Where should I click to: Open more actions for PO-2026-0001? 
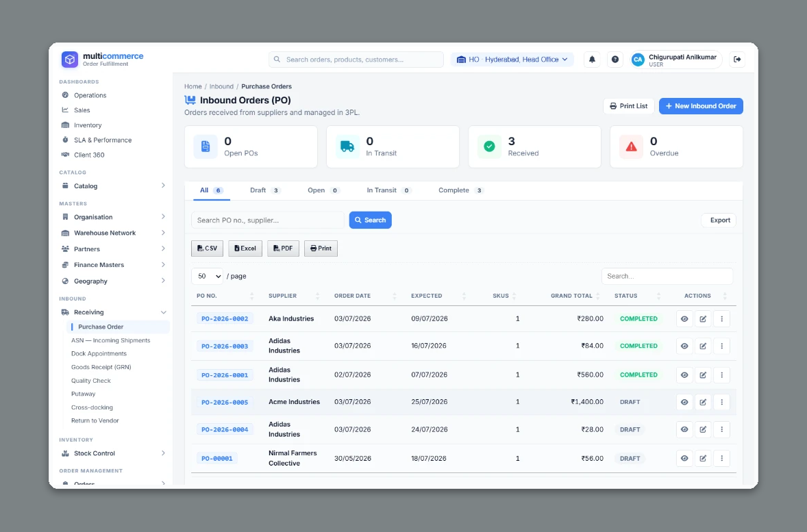click(x=721, y=375)
